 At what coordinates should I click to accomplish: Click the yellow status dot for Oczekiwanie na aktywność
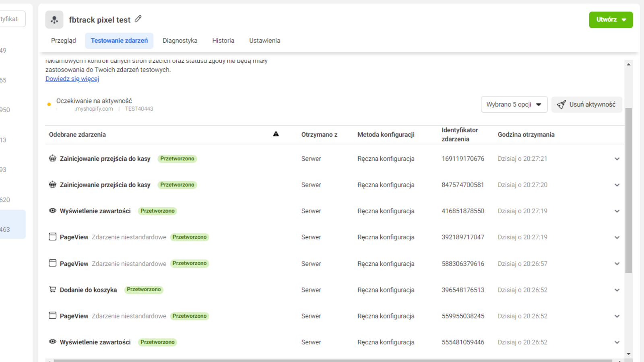(49, 105)
